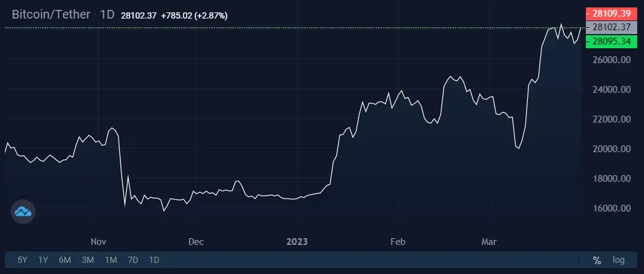Select the 5Y time range
Screen dimensions: 644x274
click(22, 260)
